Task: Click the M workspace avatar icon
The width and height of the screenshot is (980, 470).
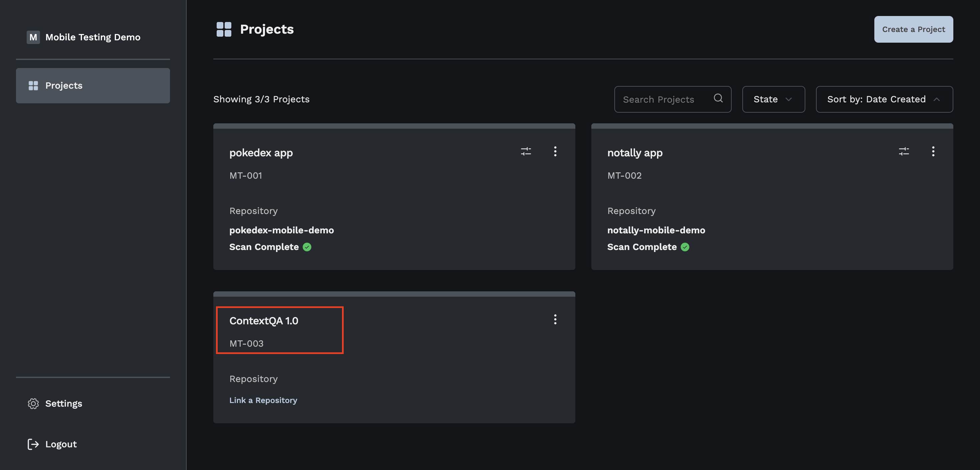Action: pyautogui.click(x=33, y=37)
